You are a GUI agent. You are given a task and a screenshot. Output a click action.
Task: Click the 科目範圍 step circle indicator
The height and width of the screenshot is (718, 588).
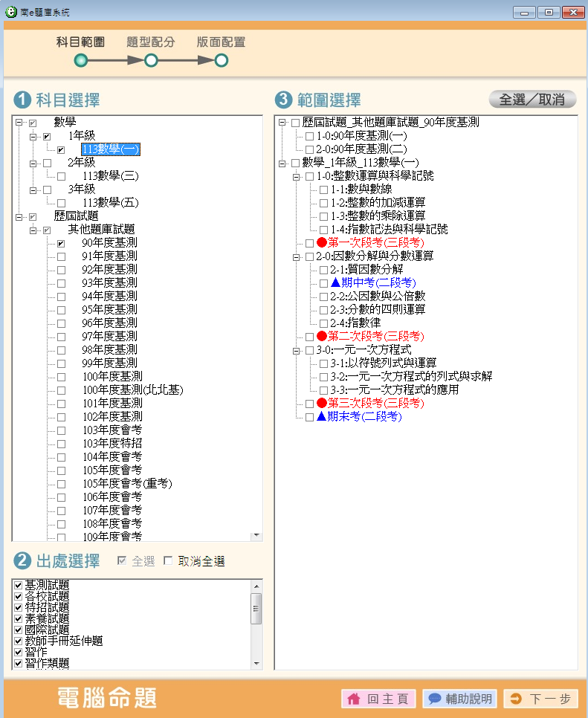tap(81, 61)
